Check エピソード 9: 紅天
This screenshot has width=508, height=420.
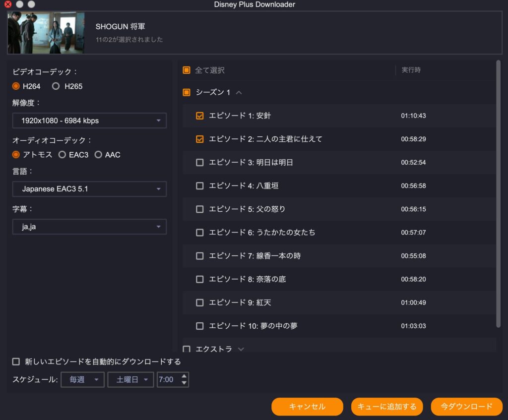click(200, 302)
